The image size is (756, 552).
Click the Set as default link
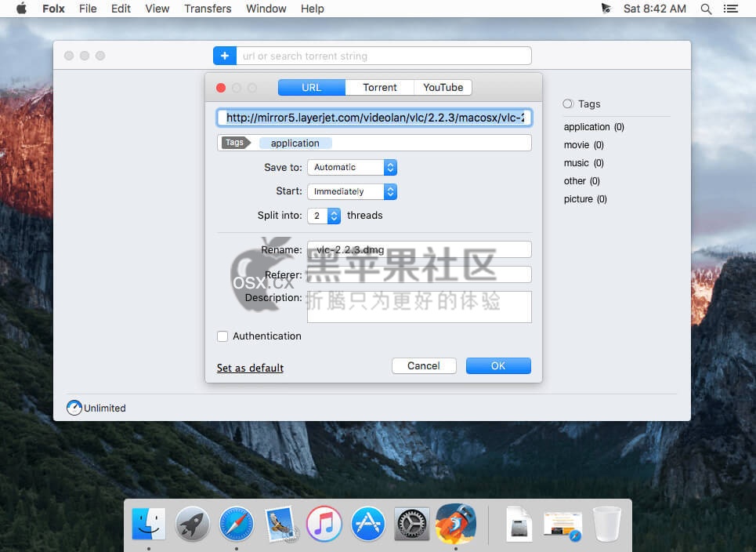250,368
